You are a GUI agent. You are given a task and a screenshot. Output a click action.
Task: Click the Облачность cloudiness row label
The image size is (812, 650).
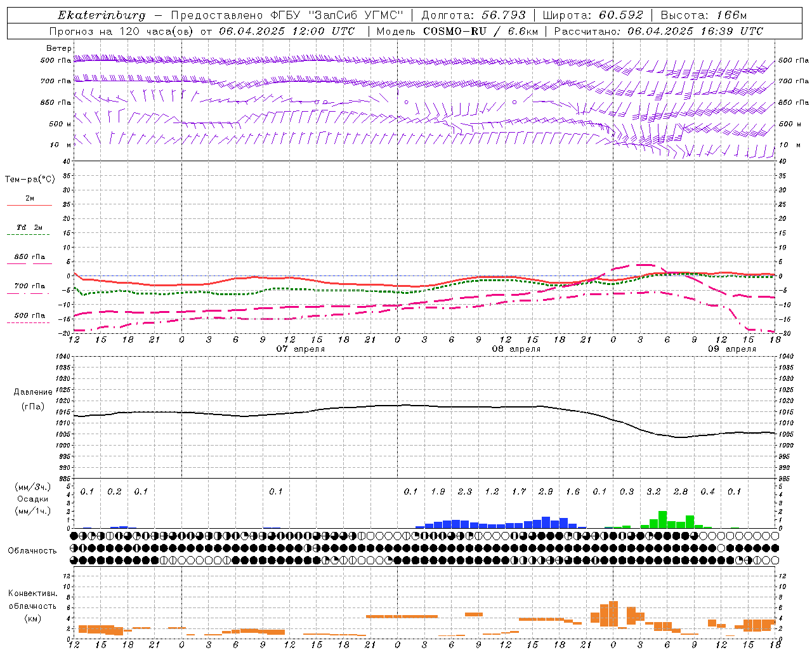[x=32, y=550]
